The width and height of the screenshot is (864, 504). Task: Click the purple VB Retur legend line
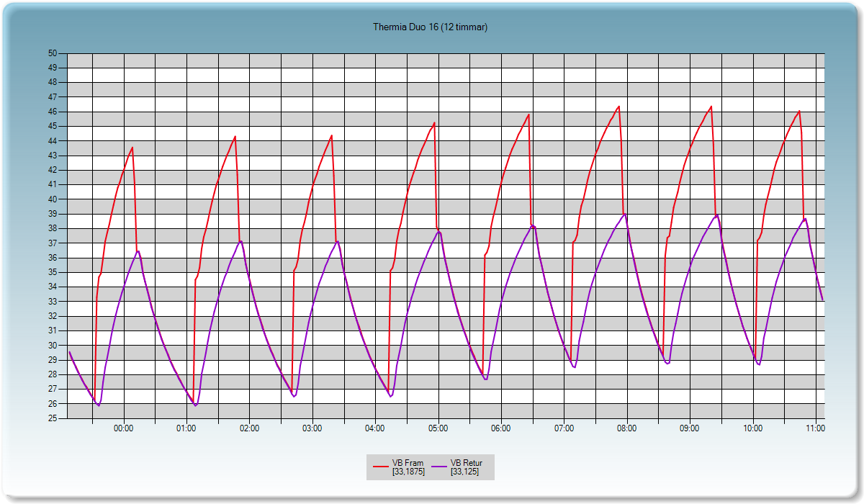pos(439,467)
